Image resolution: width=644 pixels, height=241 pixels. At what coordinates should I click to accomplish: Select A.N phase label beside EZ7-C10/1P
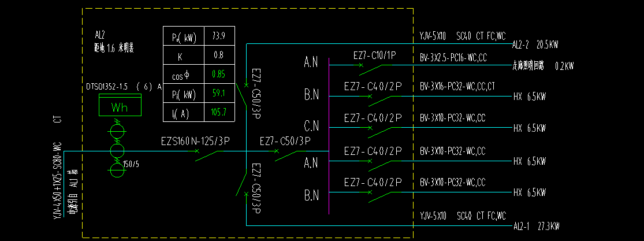(x=311, y=62)
